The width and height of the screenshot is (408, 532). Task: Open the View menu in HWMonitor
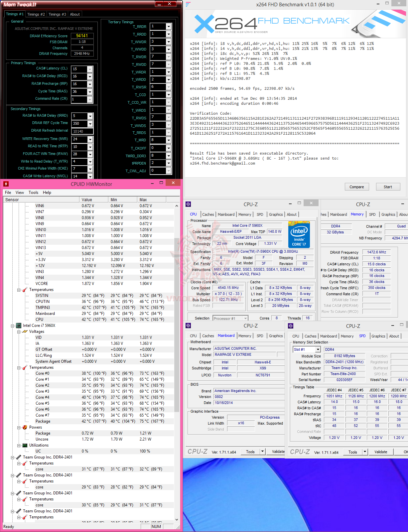click(x=20, y=193)
